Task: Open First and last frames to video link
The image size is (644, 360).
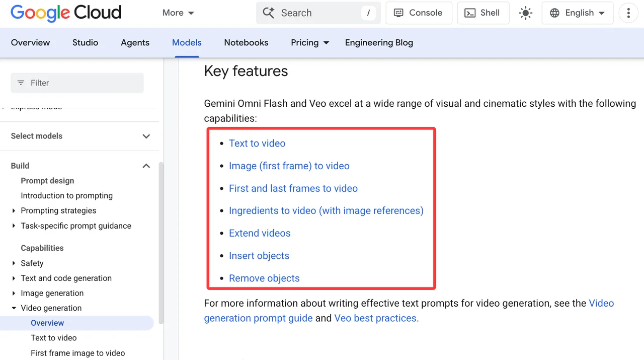Action: [293, 188]
